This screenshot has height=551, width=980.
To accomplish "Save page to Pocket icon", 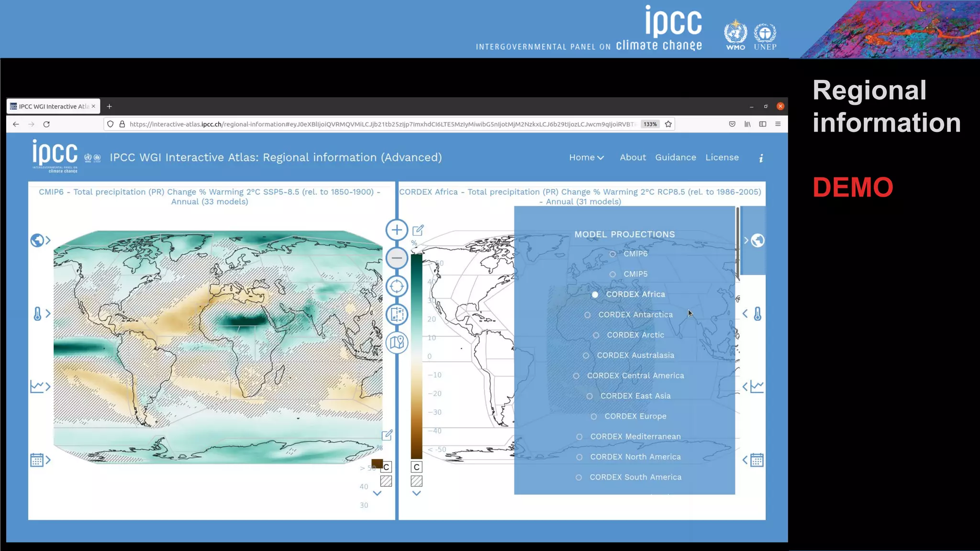I will (x=732, y=124).
